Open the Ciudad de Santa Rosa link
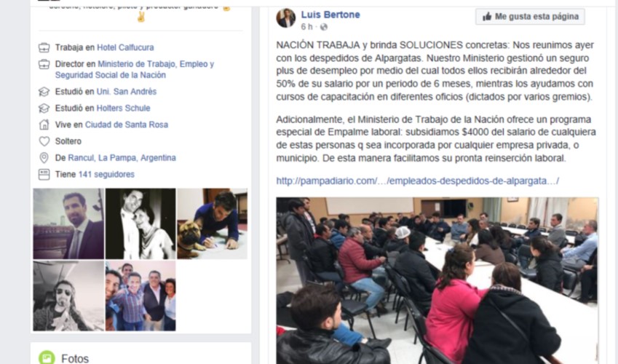 pyautogui.click(x=127, y=125)
